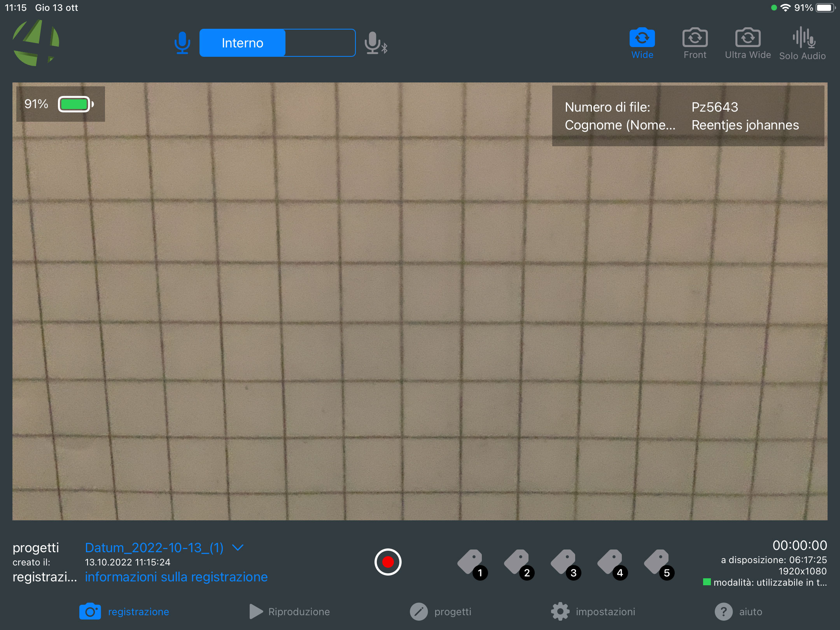Start recording with the red record button
Viewport: 840px width, 630px height.
click(388, 562)
